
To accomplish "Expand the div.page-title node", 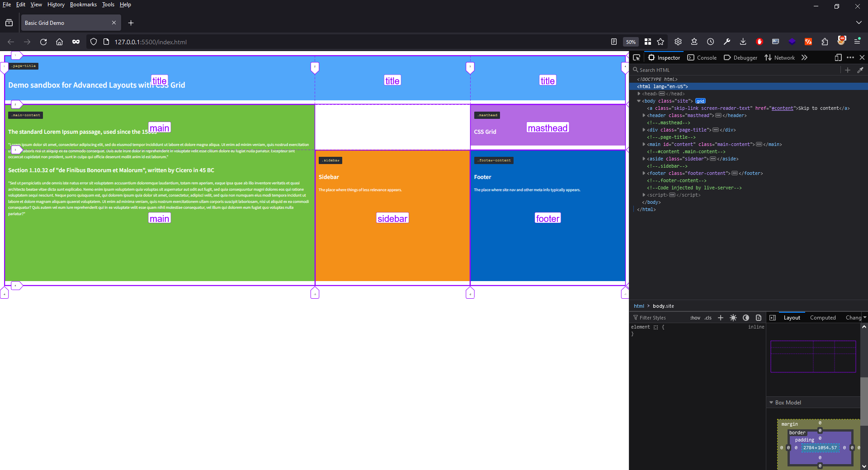I will (x=644, y=130).
